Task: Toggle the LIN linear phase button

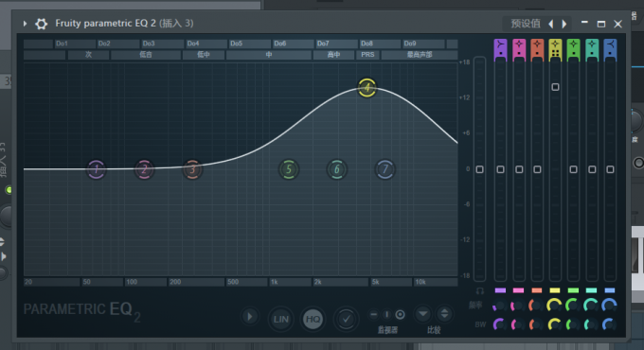Action: click(281, 319)
